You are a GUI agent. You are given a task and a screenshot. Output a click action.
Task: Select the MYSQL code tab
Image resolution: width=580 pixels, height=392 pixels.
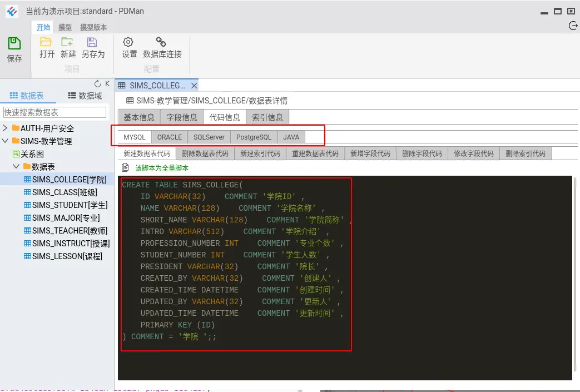click(x=135, y=137)
